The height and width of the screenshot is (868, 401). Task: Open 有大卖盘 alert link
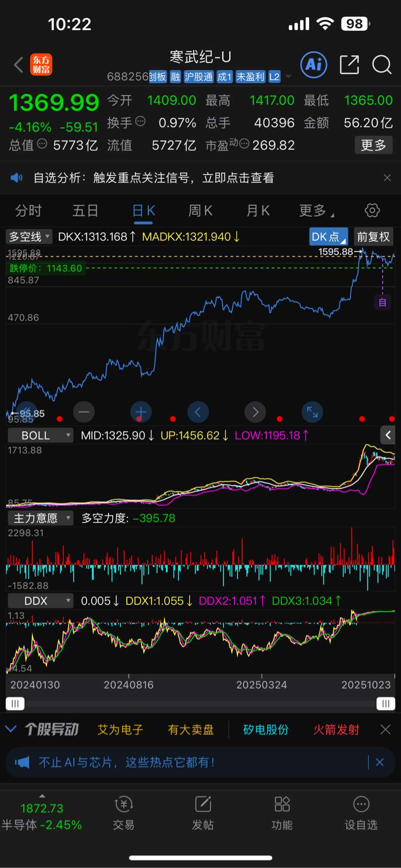coord(191,730)
